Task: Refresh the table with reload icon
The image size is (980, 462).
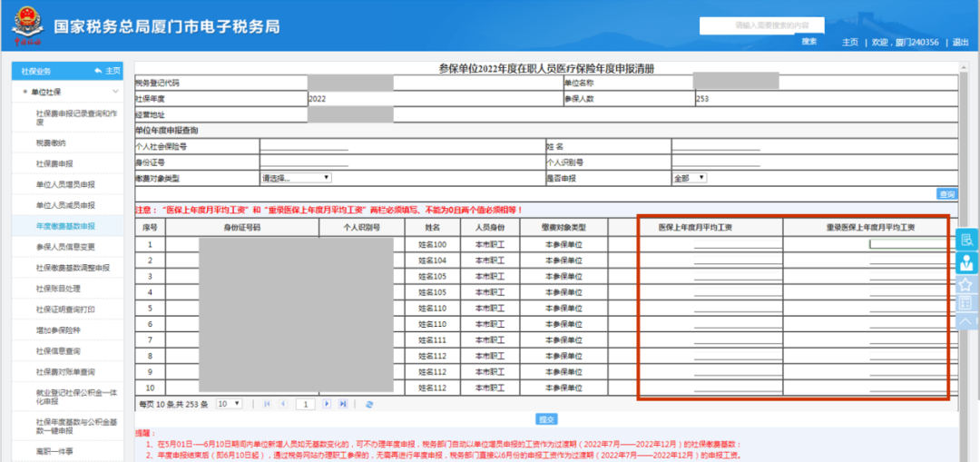Action: 369,403
